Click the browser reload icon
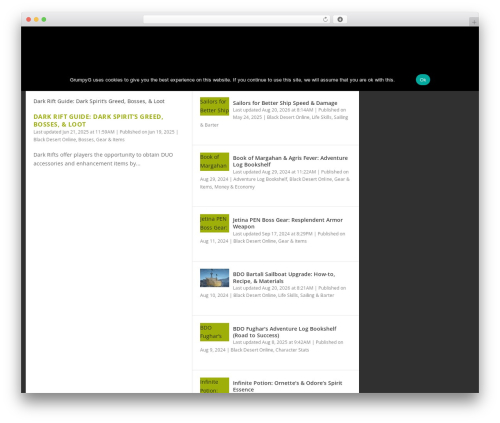 [x=325, y=19]
